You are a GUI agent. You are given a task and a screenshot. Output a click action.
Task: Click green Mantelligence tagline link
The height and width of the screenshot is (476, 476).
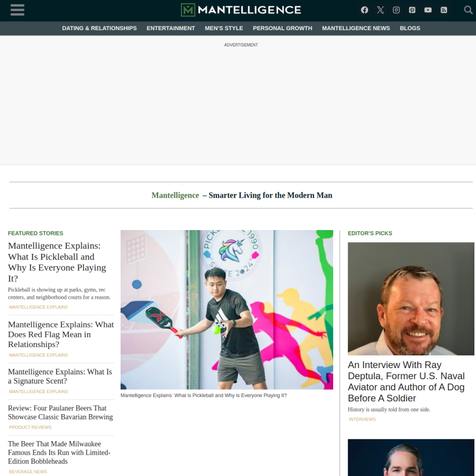(x=175, y=195)
